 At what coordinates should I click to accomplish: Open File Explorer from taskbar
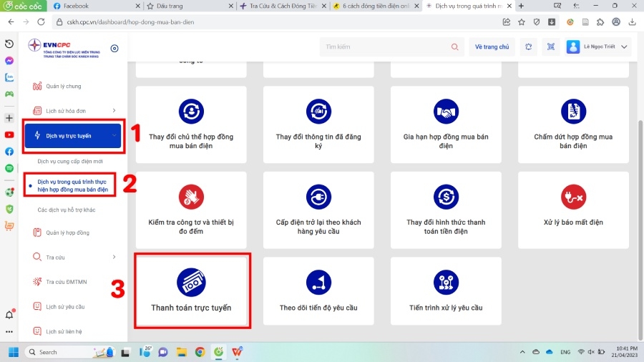click(x=182, y=352)
